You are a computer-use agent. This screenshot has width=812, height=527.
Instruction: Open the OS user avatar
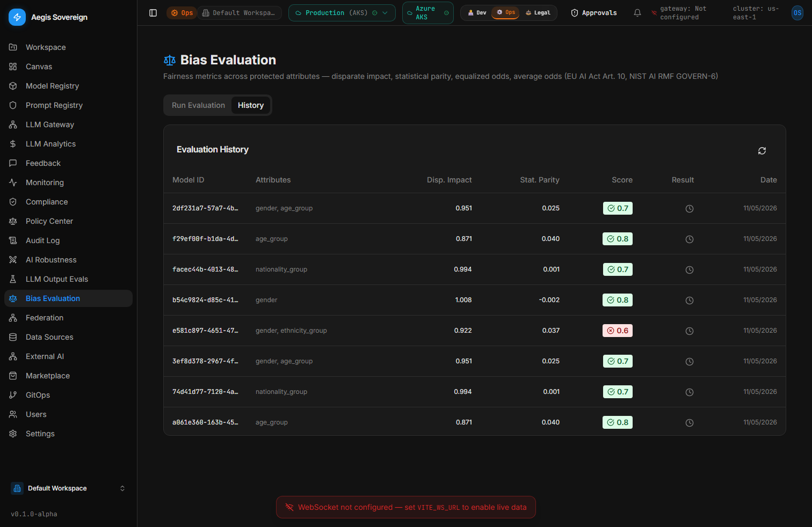click(x=798, y=13)
